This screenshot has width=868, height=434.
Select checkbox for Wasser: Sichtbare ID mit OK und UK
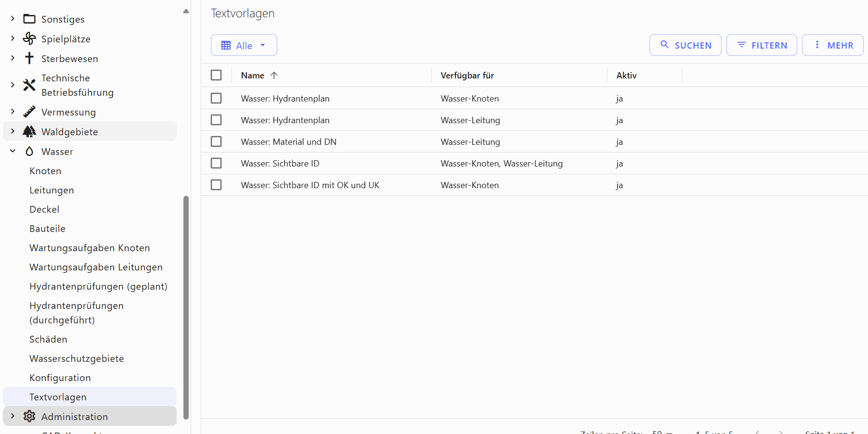tap(216, 185)
